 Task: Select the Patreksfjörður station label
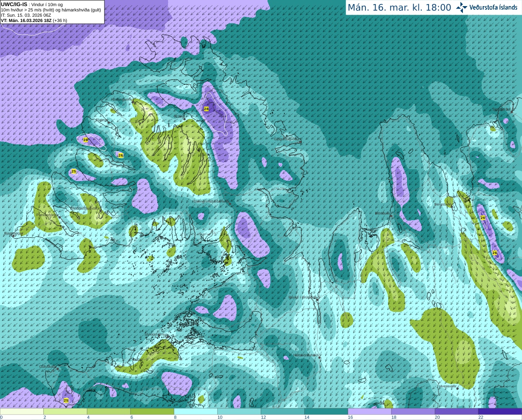click(x=47, y=214)
